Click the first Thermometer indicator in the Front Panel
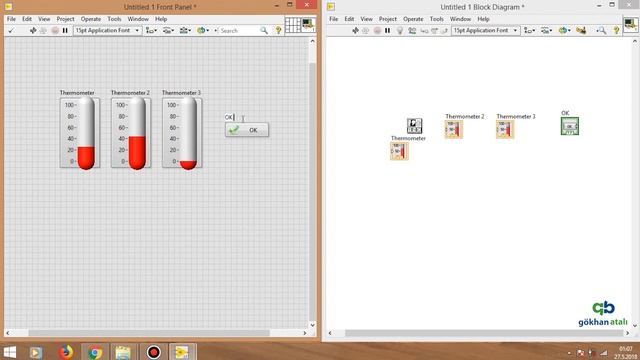 (x=80, y=133)
